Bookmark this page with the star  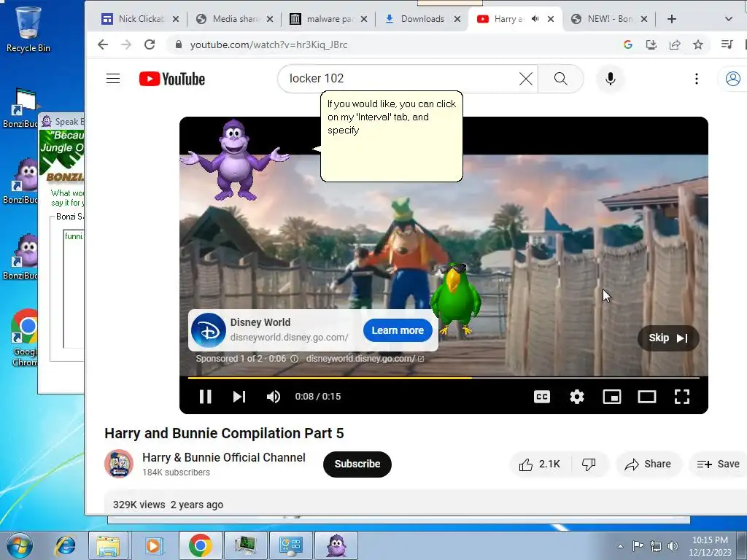698,44
